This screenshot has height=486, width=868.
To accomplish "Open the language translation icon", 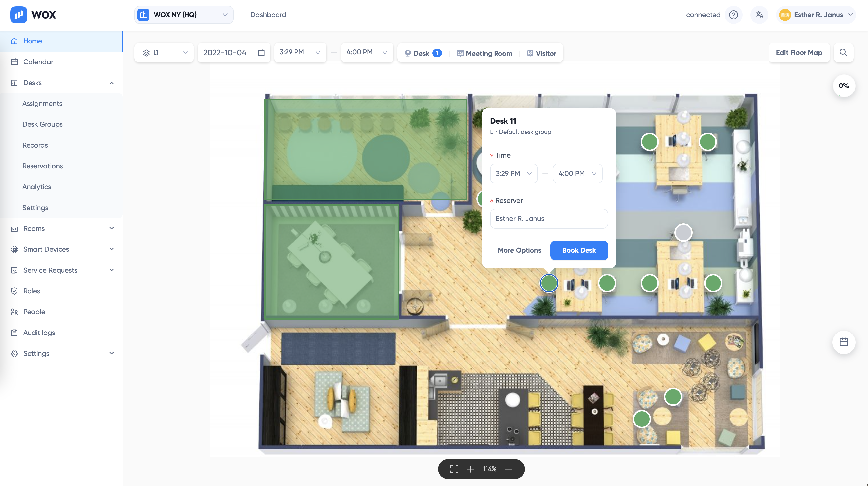I will [x=759, y=15].
